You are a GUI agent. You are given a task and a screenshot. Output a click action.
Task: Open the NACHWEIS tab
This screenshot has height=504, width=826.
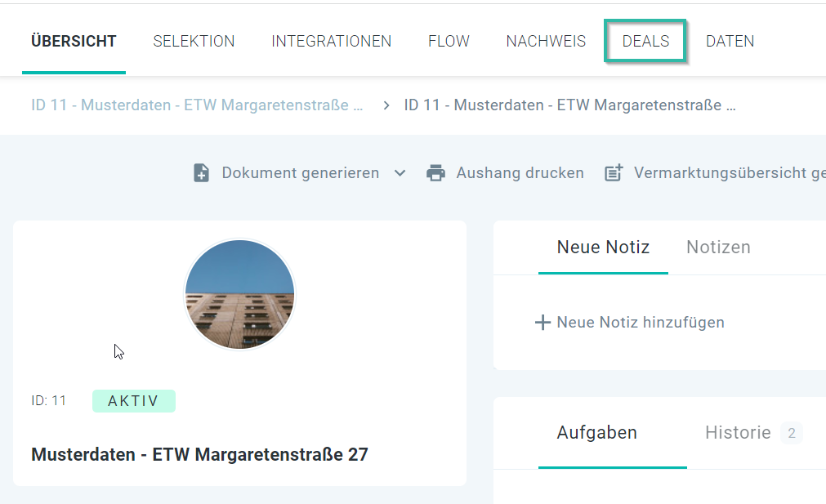(546, 41)
